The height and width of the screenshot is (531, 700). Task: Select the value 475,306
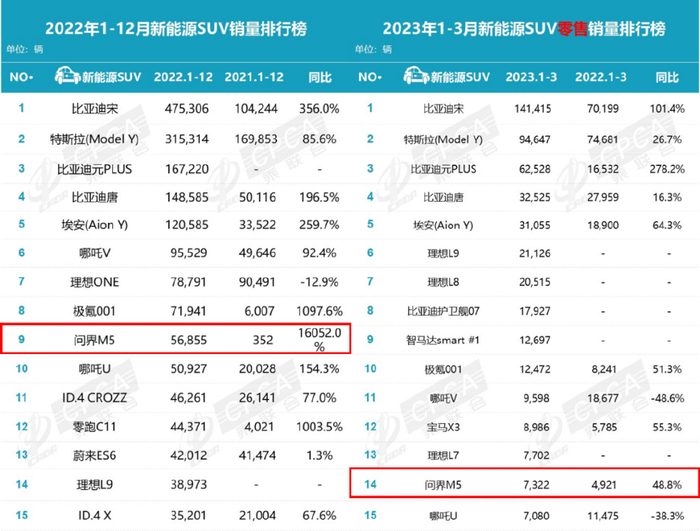187,109
